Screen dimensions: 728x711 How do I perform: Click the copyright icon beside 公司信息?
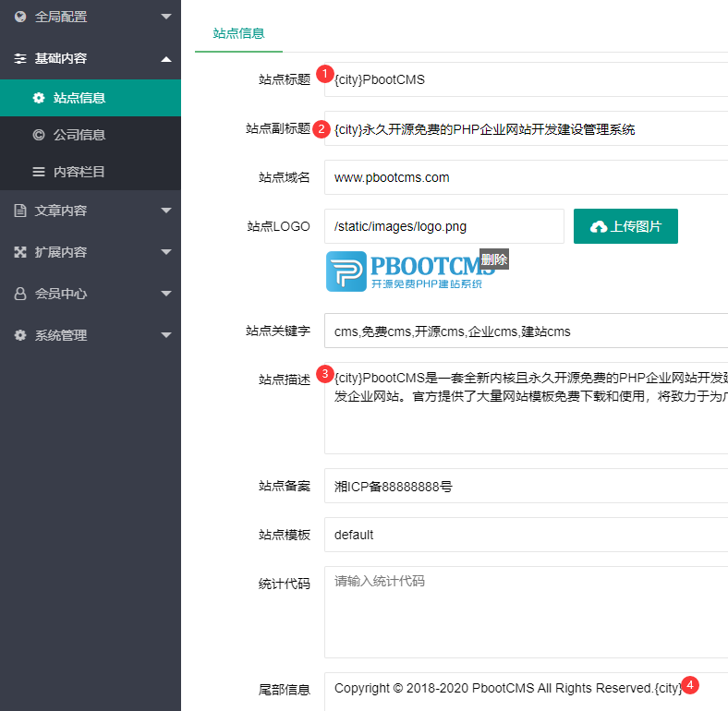(x=38, y=135)
